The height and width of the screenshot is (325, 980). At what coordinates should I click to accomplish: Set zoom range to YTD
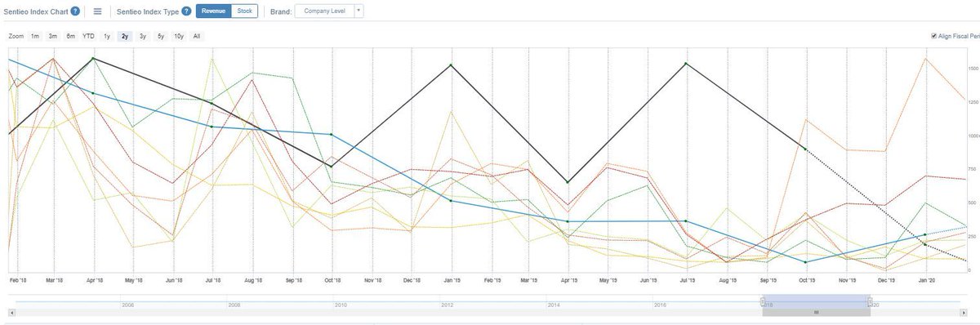pos(89,37)
